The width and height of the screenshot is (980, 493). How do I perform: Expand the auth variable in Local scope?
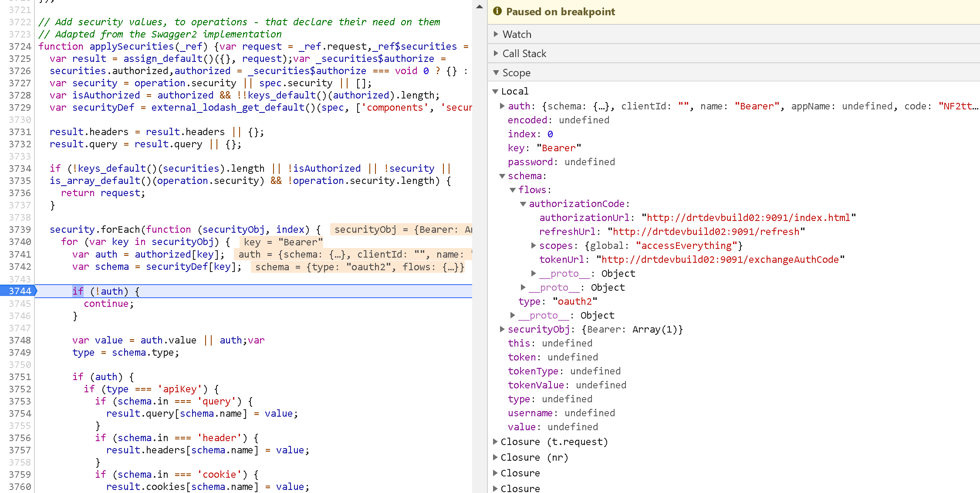(x=502, y=106)
